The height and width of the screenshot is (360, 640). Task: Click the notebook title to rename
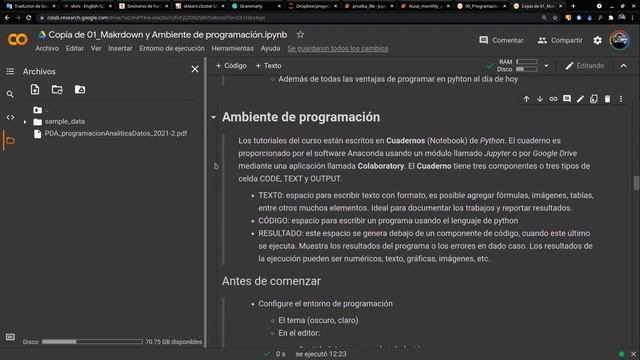168,35
